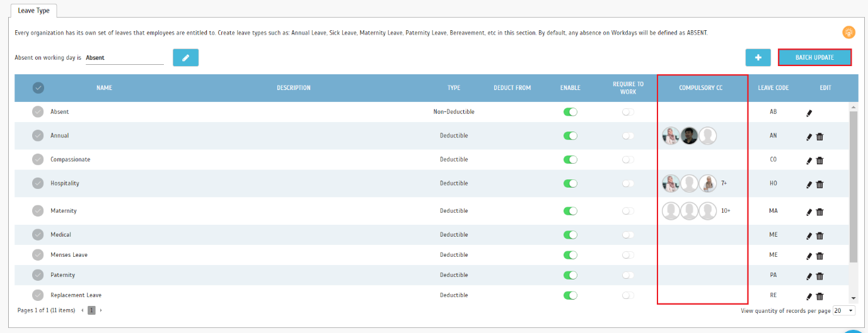Delete the Hospitality leave using the trash icon
The width and height of the screenshot is (868, 333).
(819, 184)
